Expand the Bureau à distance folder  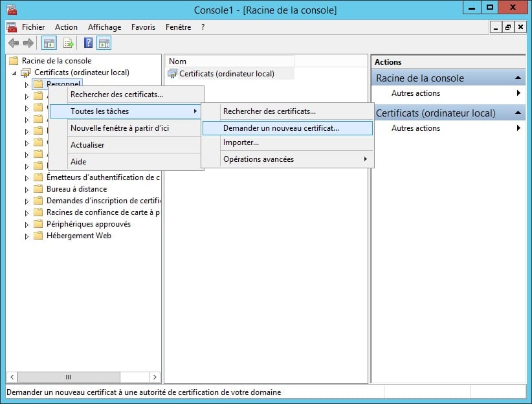27,189
